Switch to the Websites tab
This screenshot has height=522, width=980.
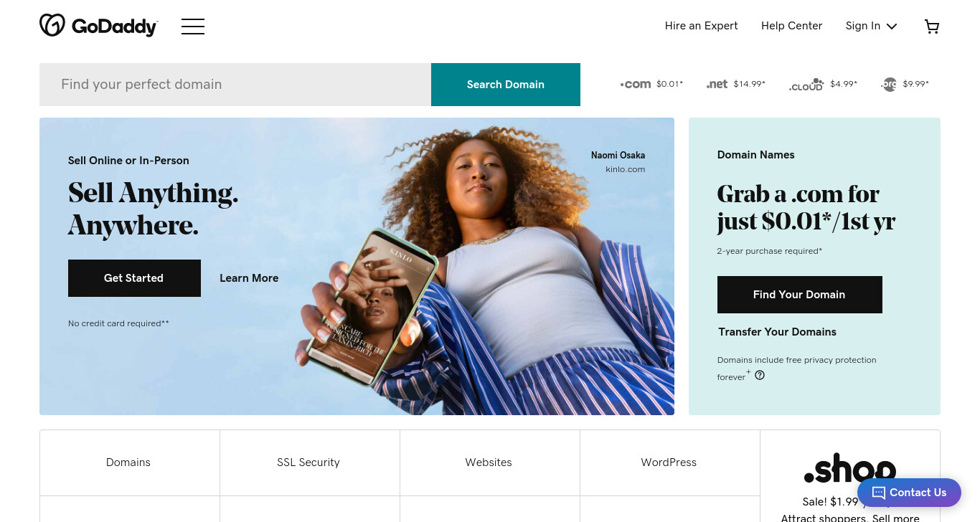coord(489,462)
